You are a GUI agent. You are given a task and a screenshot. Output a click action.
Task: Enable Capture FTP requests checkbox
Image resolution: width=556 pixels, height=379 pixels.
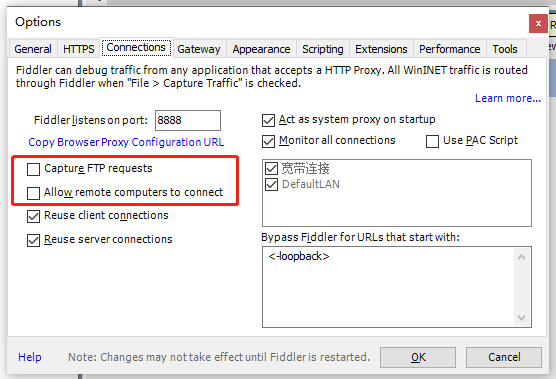[x=33, y=169]
